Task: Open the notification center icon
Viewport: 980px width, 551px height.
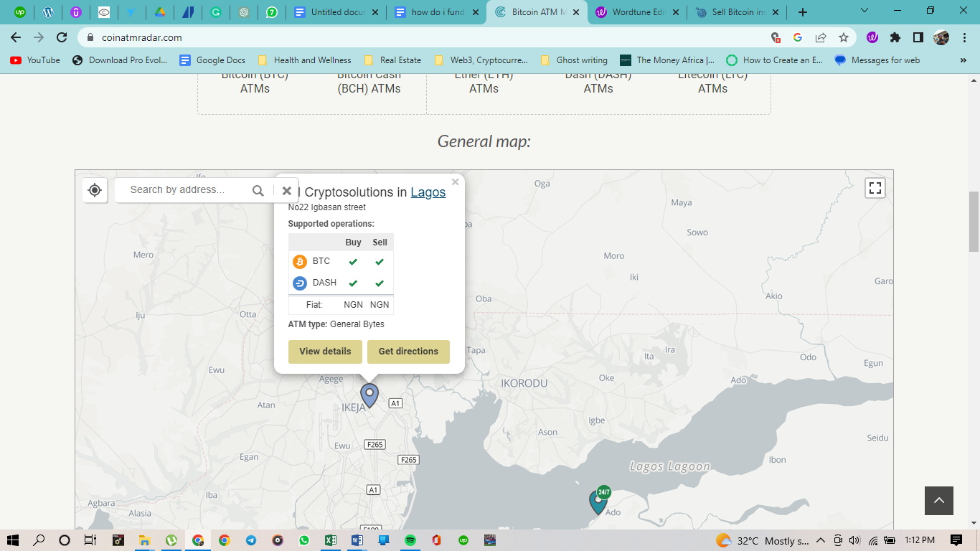Action: coord(956,540)
